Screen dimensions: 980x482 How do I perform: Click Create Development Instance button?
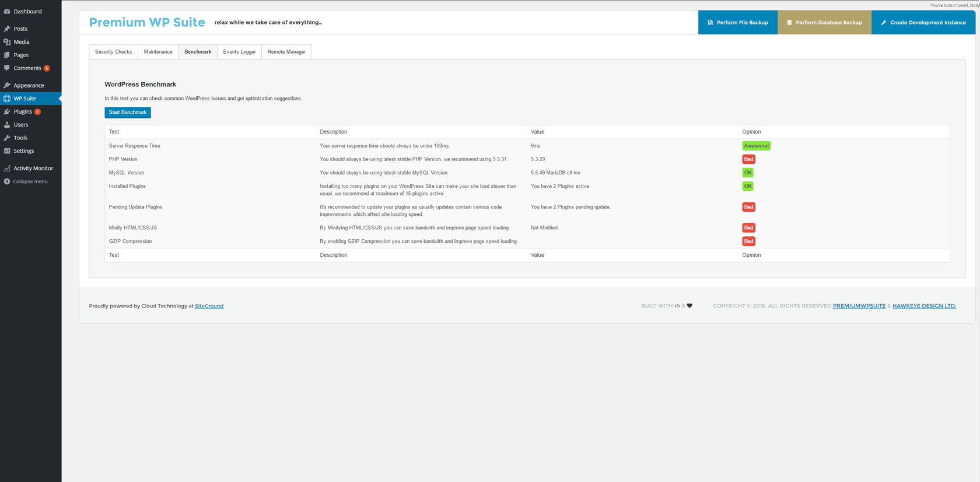click(923, 22)
